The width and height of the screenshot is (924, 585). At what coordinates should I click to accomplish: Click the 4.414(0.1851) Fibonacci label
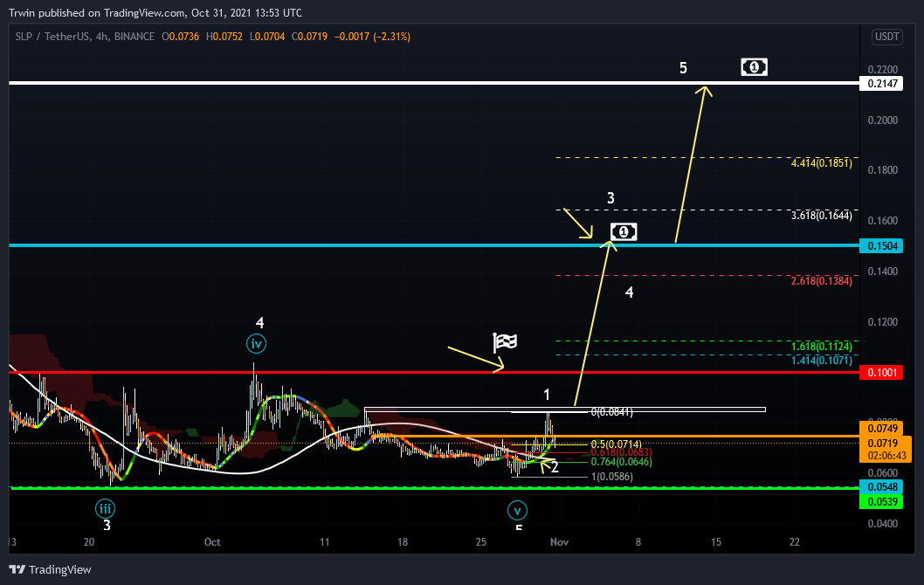pyautogui.click(x=822, y=163)
